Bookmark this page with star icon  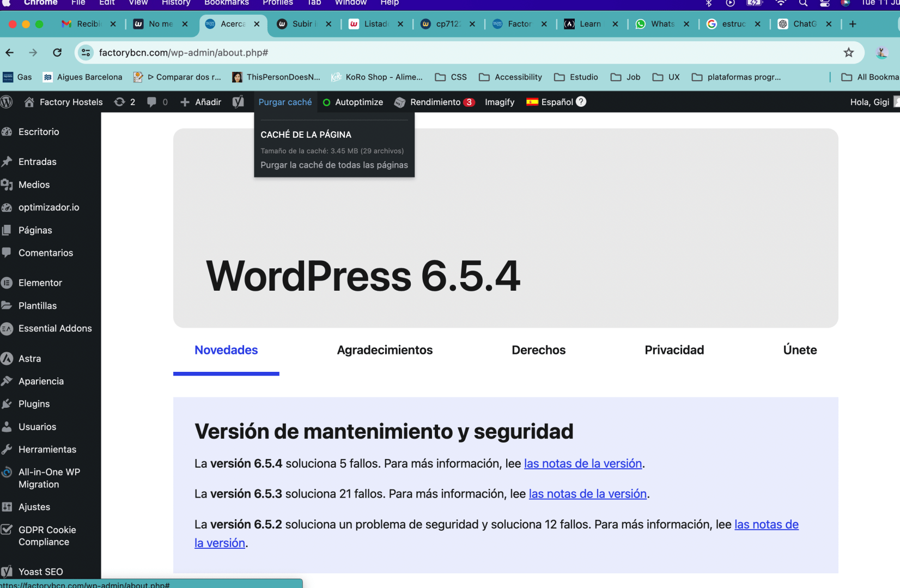[848, 52]
